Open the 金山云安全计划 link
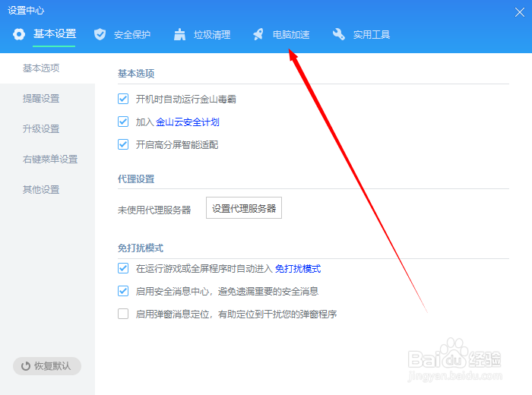The image size is (532, 395). point(188,122)
